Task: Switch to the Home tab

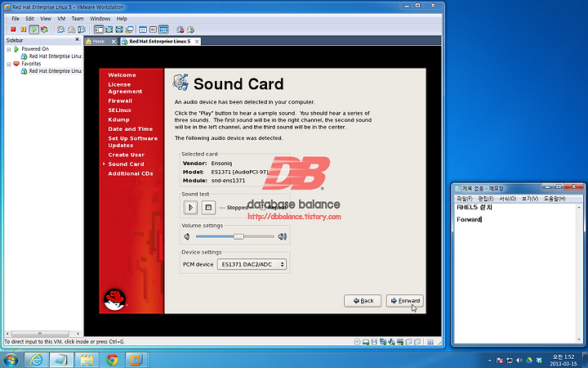Action: (98, 42)
